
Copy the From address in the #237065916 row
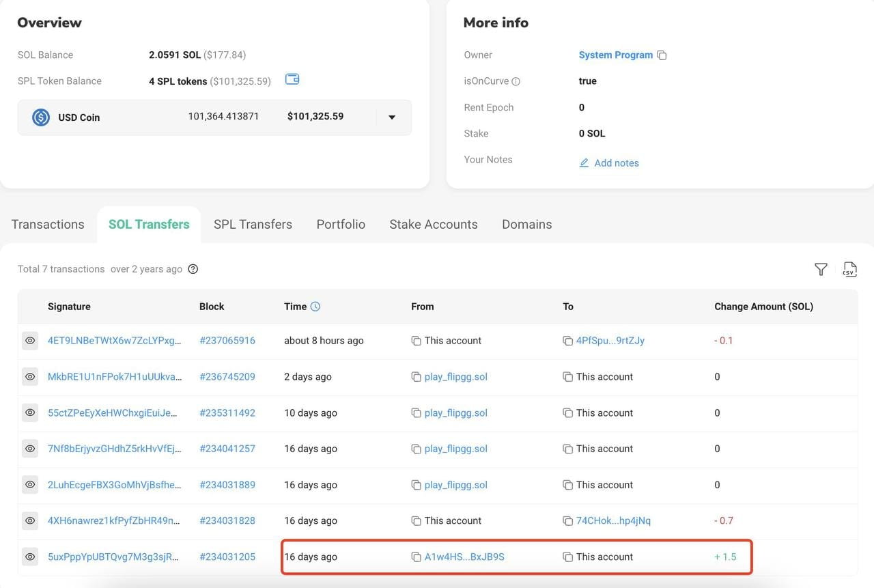pos(416,341)
